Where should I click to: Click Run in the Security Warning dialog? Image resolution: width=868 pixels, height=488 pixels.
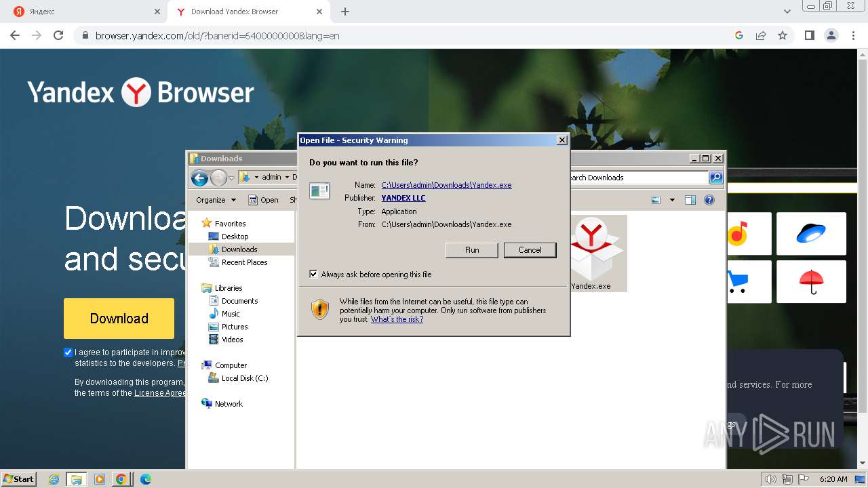coord(472,250)
